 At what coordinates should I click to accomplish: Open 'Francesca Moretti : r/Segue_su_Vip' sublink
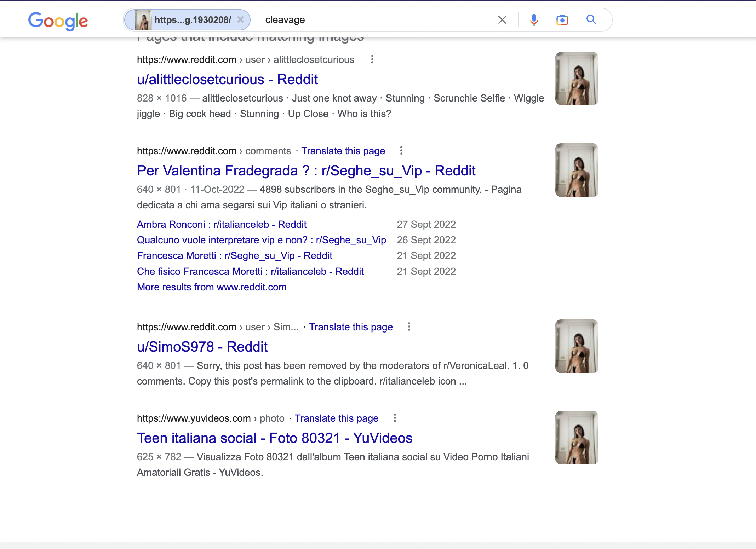(x=235, y=255)
